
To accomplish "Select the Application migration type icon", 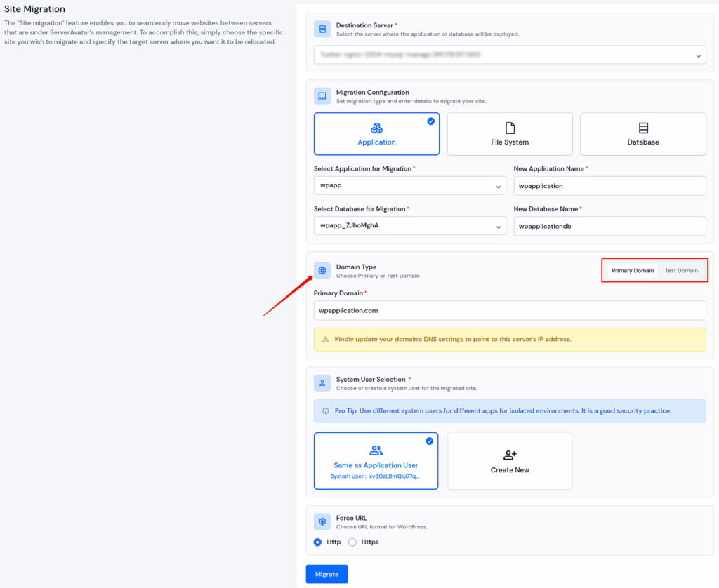I will 376,128.
